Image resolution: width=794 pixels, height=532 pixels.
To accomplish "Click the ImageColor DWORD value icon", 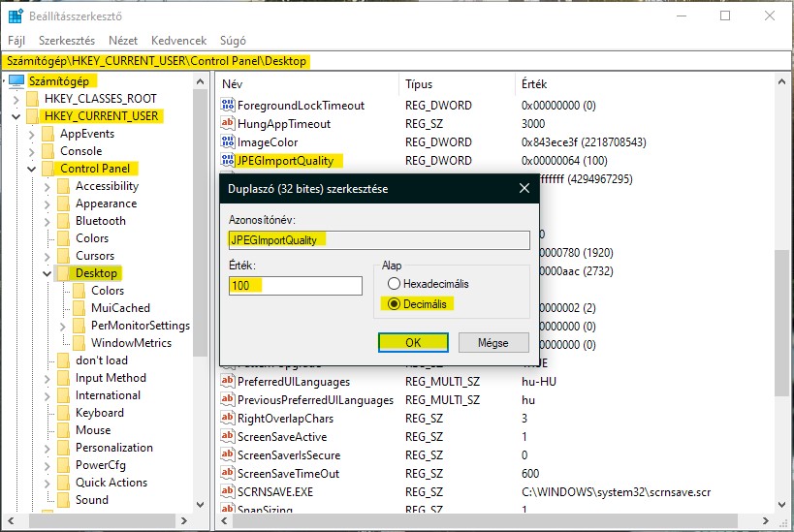I will [x=228, y=141].
